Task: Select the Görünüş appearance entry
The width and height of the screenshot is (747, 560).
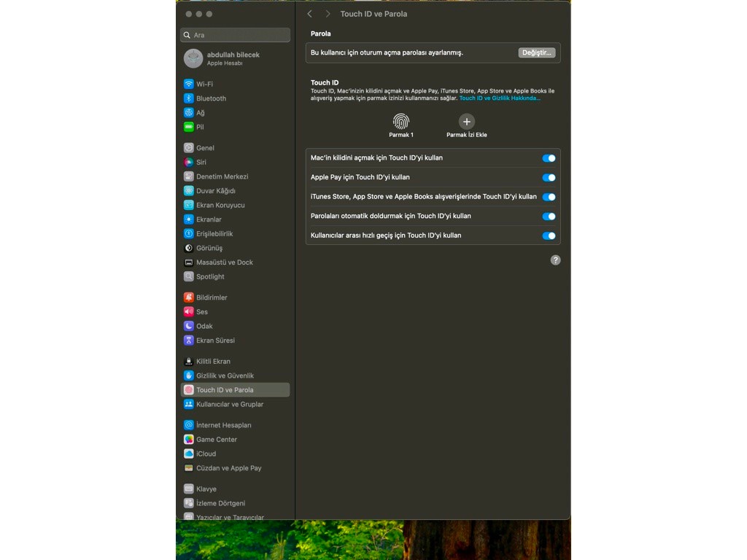Action: pyautogui.click(x=236, y=248)
